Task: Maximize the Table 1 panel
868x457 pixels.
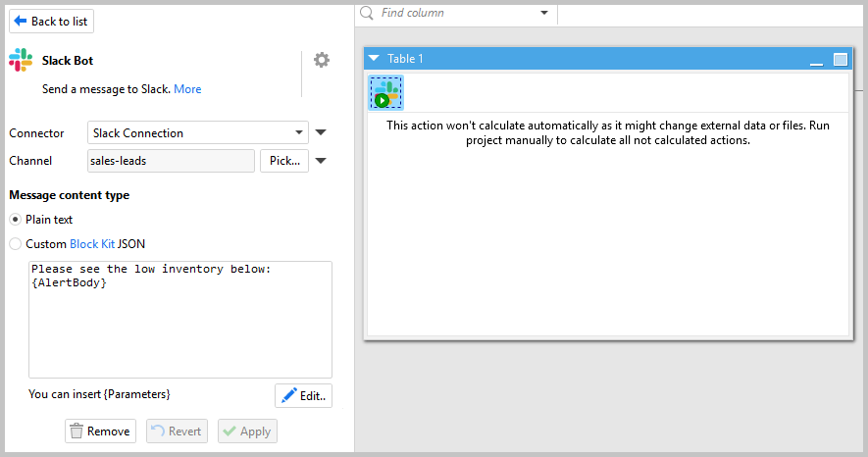Action: pyautogui.click(x=841, y=59)
